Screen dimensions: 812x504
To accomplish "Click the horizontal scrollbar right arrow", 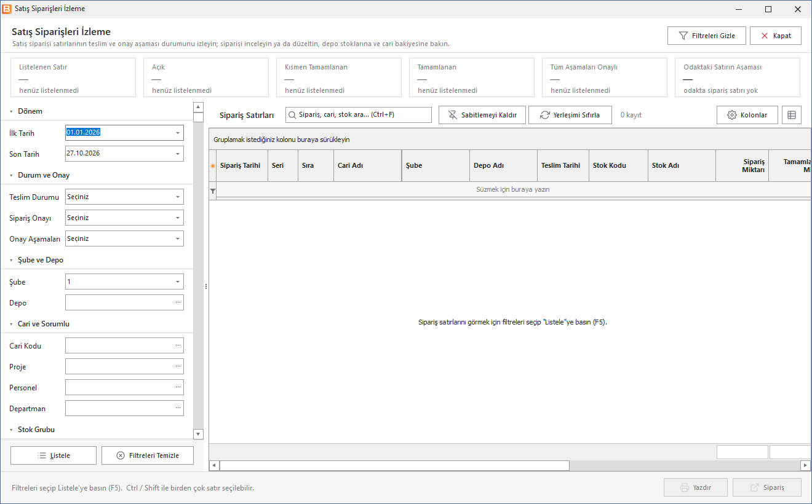I will click(806, 465).
